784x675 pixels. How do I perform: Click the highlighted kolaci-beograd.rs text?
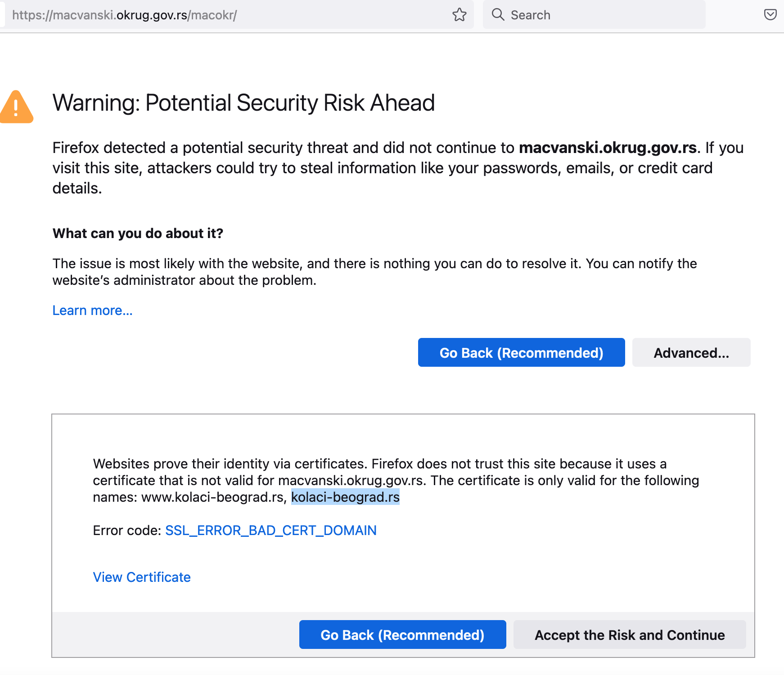click(345, 497)
